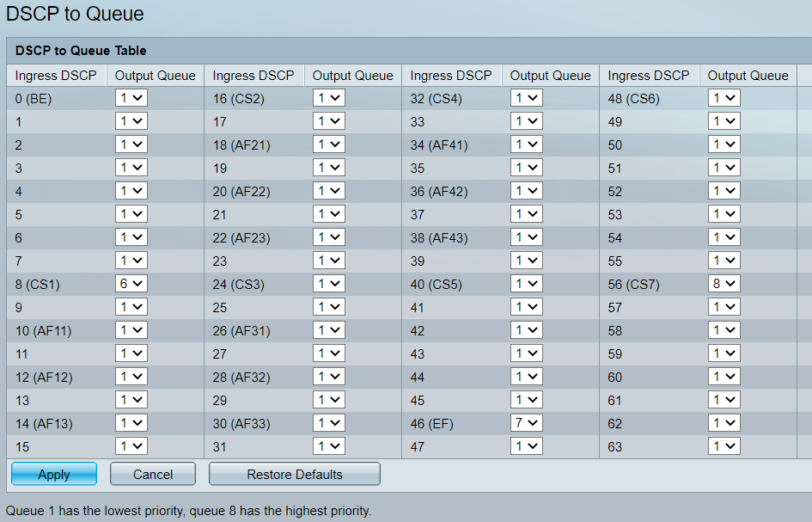This screenshot has width=812, height=522.
Task: Open Output Queue dropdown for DSCP 7
Action: coord(131,261)
